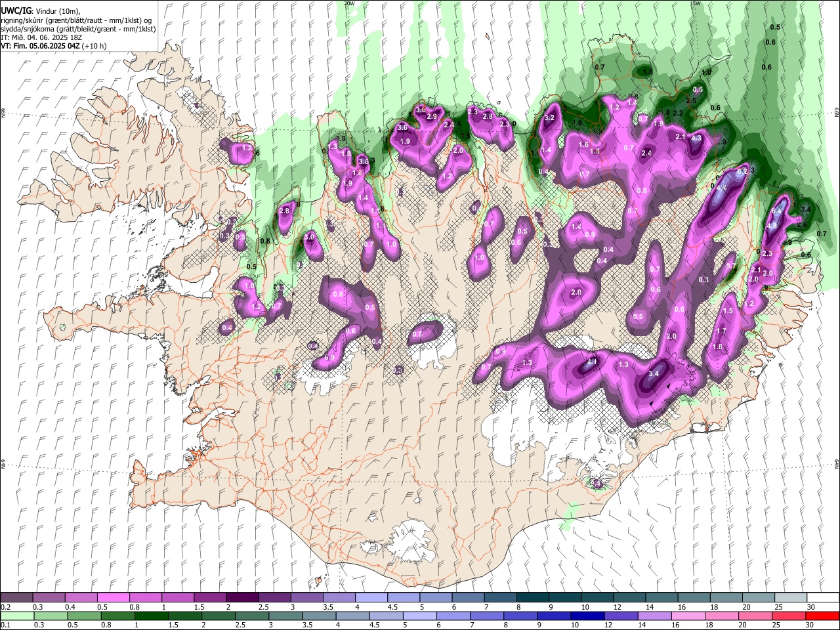This screenshot has height=630, width=840.
Task: Click the first snow legend swatch above 0.2
Action: tap(16, 597)
